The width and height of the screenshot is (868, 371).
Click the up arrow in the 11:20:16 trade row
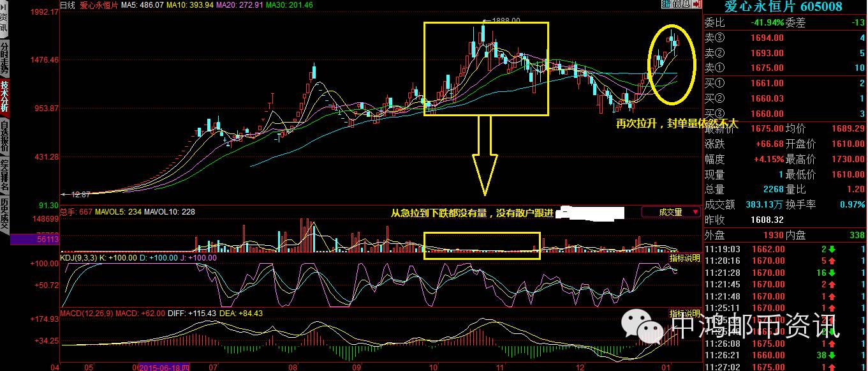click(833, 261)
